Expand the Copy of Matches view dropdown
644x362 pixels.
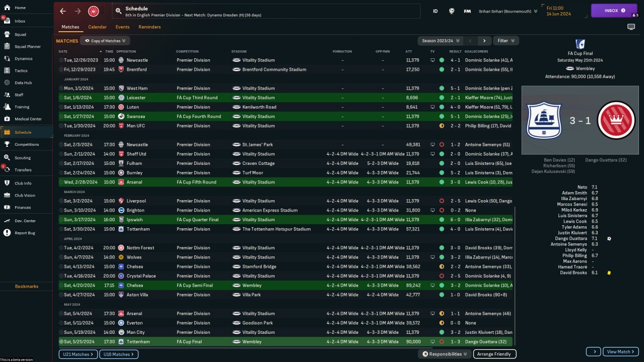[105, 41]
